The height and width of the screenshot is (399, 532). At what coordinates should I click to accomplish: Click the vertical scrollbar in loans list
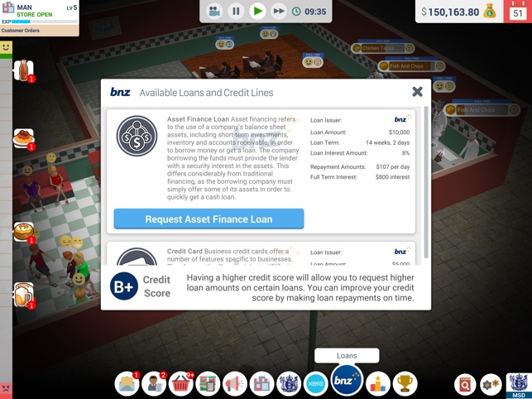click(426, 182)
